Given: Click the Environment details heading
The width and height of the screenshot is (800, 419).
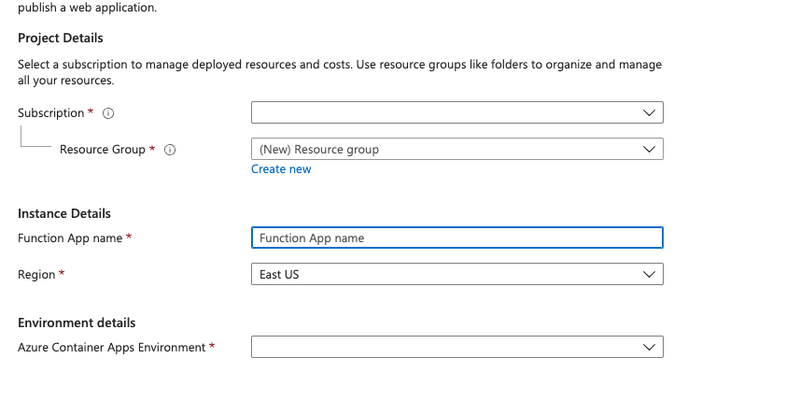Looking at the screenshot, I should (x=77, y=323).
